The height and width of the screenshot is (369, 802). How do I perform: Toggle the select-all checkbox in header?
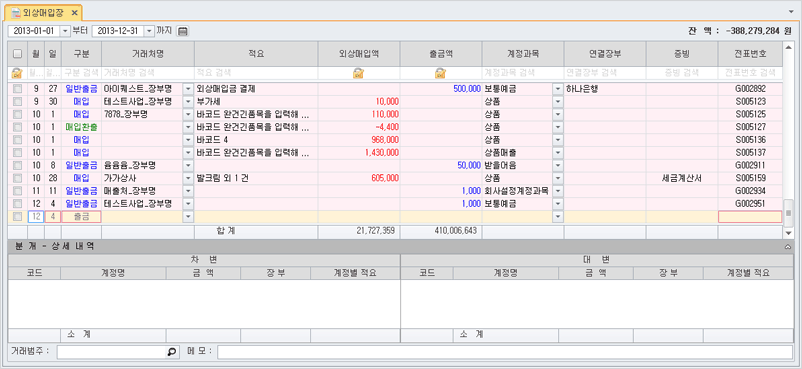click(17, 54)
